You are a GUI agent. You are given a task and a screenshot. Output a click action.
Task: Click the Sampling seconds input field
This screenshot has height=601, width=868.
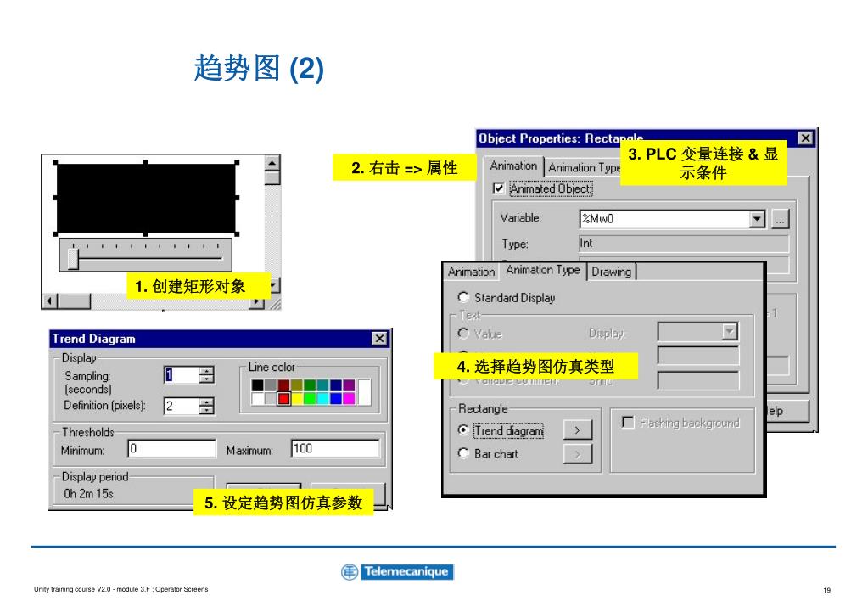[x=182, y=375]
